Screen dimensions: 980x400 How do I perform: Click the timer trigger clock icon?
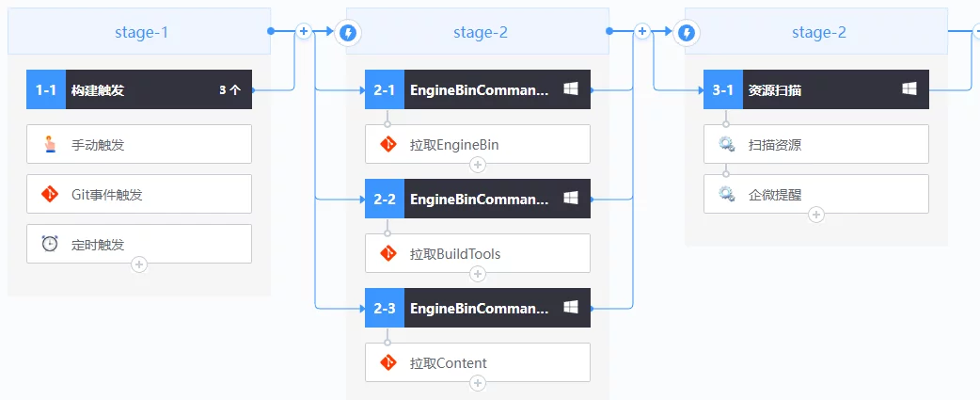(50, 244)
